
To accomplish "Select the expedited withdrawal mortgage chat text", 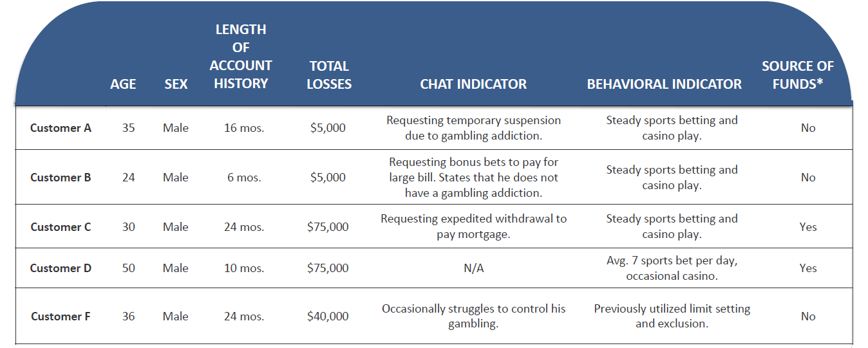I will pos(473,226).
